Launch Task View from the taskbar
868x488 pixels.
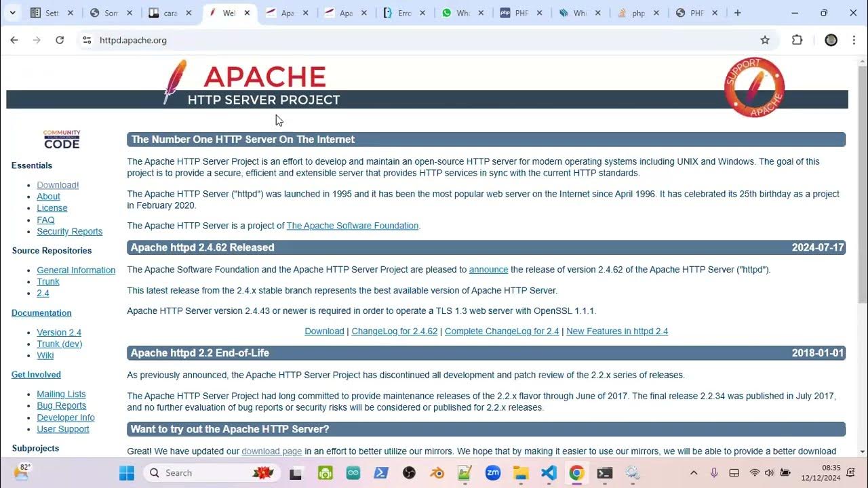pos(295,473)
